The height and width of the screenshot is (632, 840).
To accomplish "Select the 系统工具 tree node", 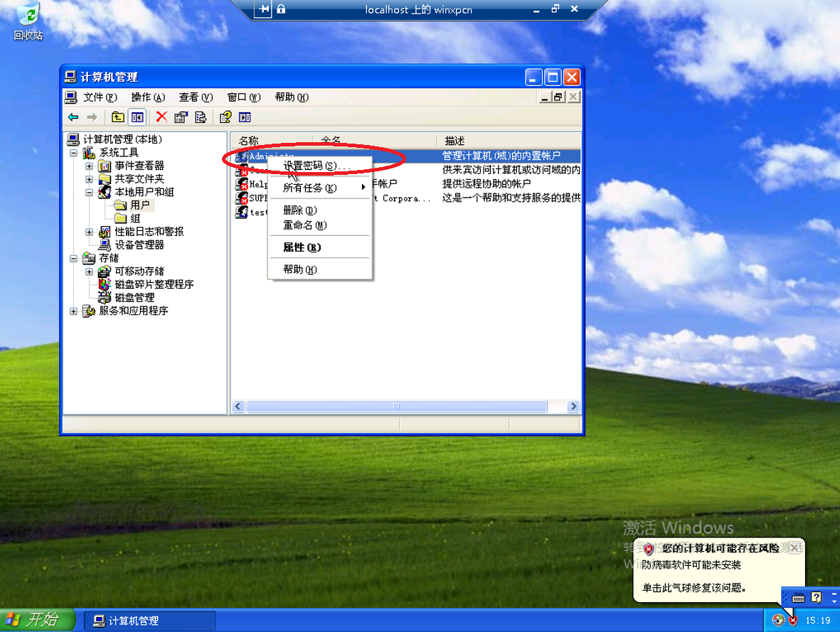I will (119, 153).
